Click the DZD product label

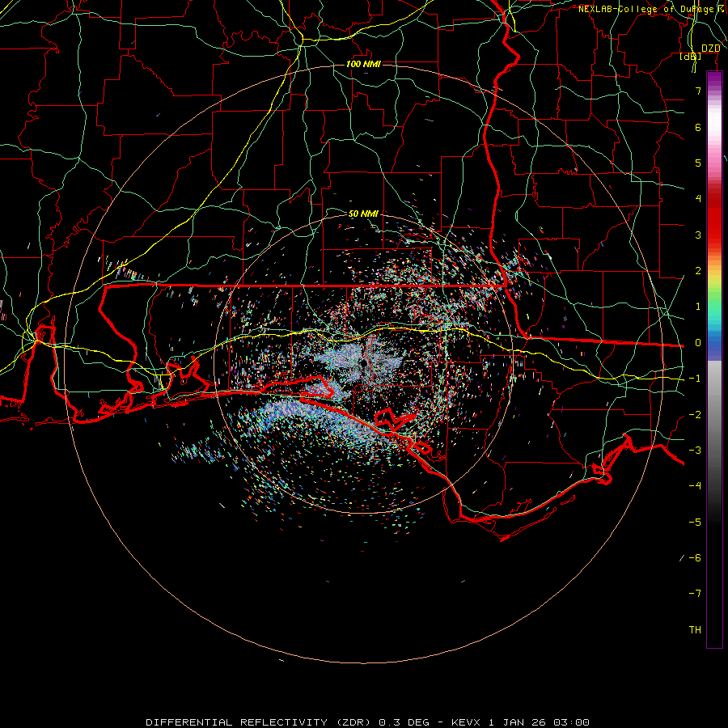[x=710, y=49]
